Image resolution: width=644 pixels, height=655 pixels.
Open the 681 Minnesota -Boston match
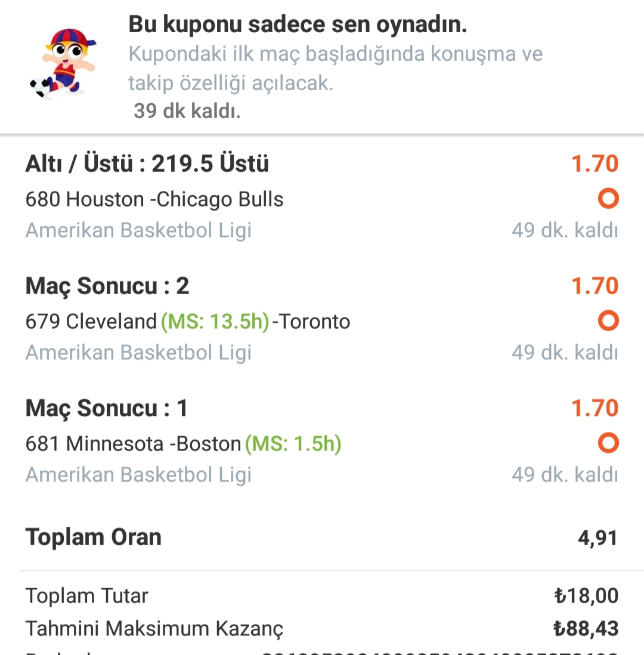click(183, 444)
